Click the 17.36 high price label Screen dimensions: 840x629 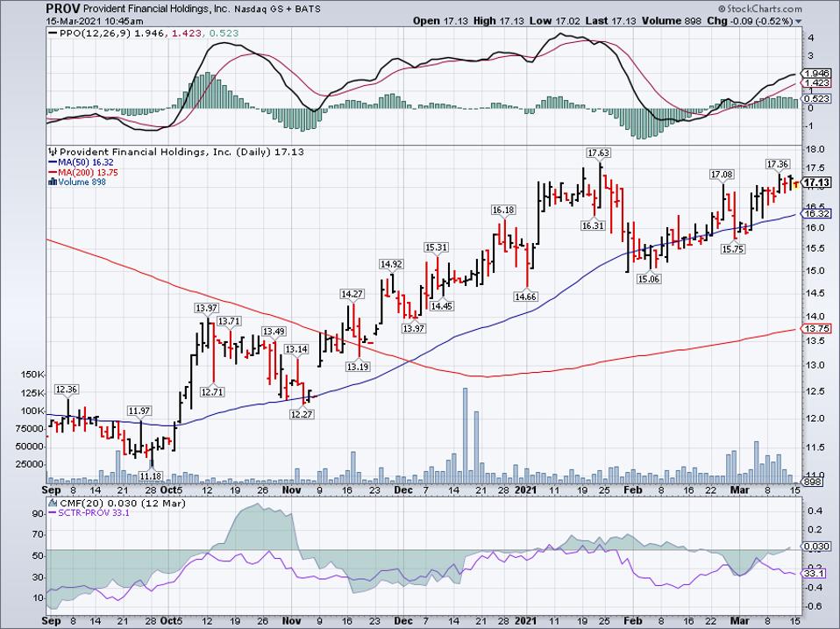click(x=778, y=164)
